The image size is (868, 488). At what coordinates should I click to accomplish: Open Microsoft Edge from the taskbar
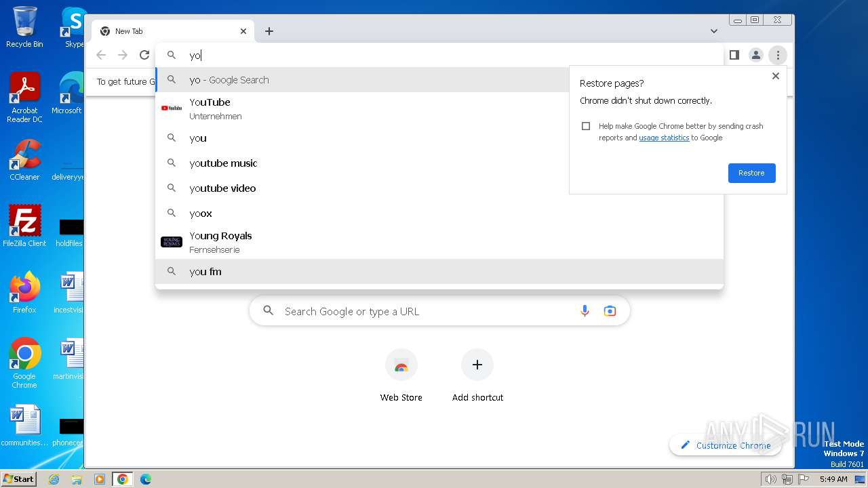click(x=145, y=479)
